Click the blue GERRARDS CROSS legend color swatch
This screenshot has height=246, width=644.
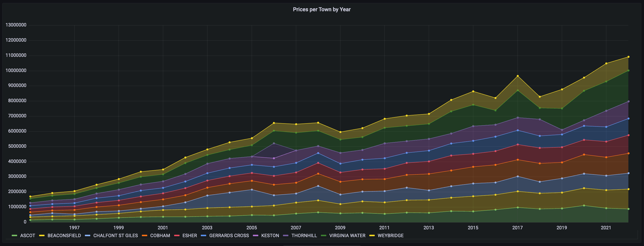pos(203,235)
